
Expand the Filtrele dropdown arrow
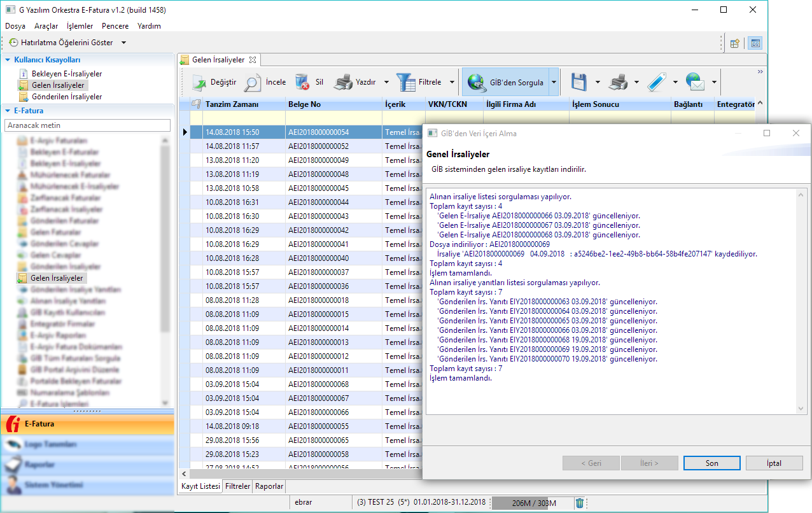[x=452, y=82]
